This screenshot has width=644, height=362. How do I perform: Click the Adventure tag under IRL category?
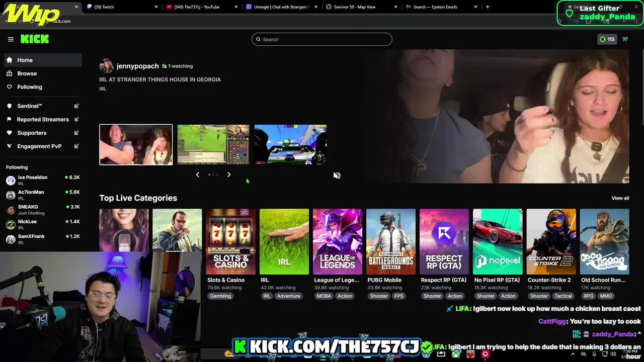tap(288, 296)
